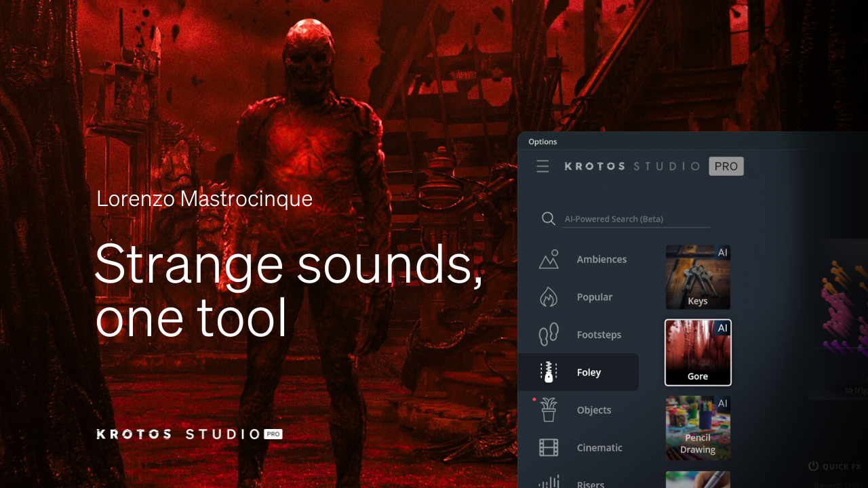The height and width of the screenshot is (488, 868).
Task: Select the Ambiences category label
Action: tap(601, 259)
